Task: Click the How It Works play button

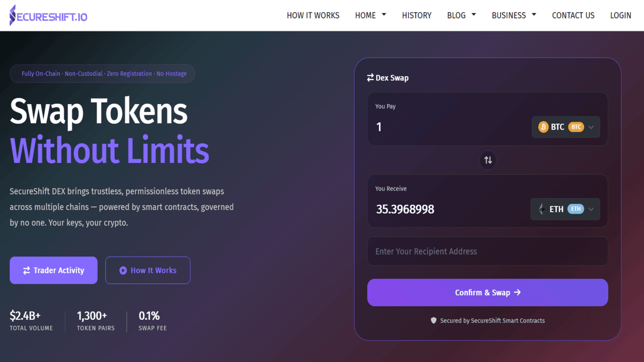Action: pos(148,270)
